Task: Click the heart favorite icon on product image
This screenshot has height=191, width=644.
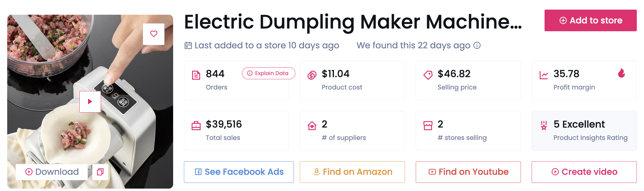Action: 154,34
